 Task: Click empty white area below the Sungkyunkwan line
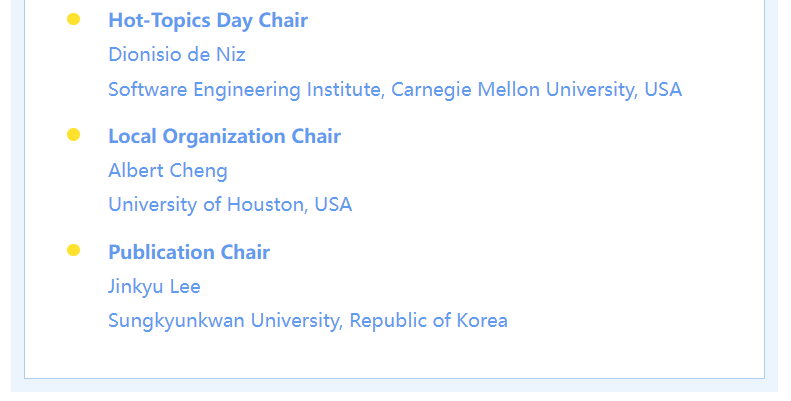393,356
